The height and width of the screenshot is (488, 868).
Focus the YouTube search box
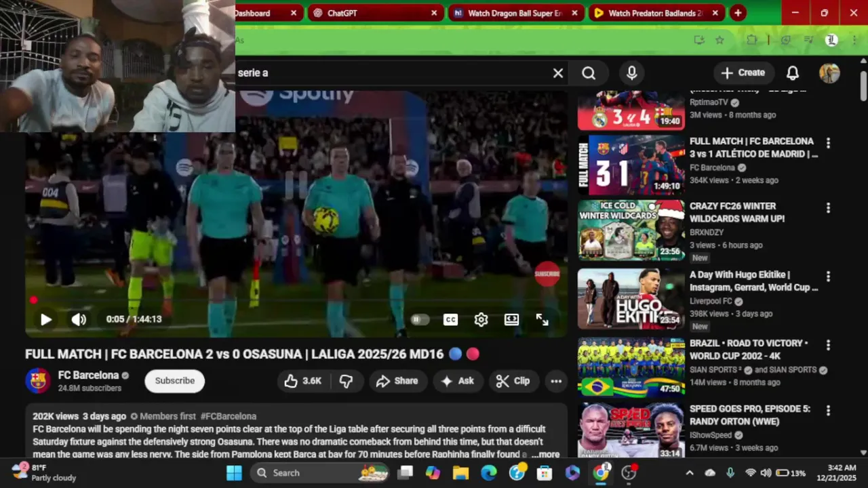click(400, 73)
